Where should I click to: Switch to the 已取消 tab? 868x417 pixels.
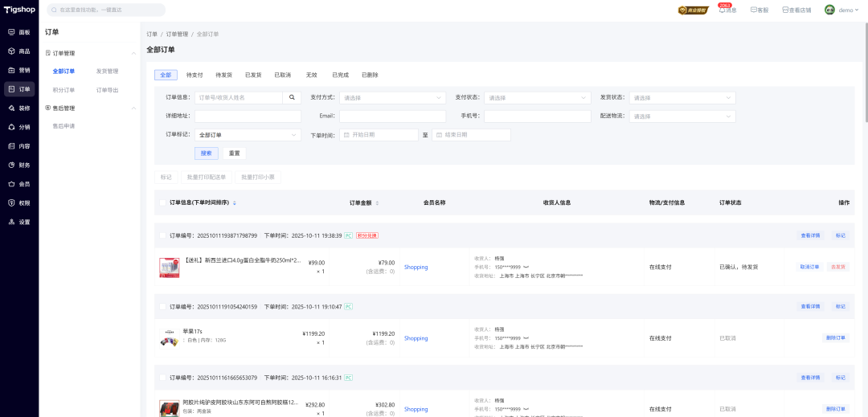(x=282, y=75)
